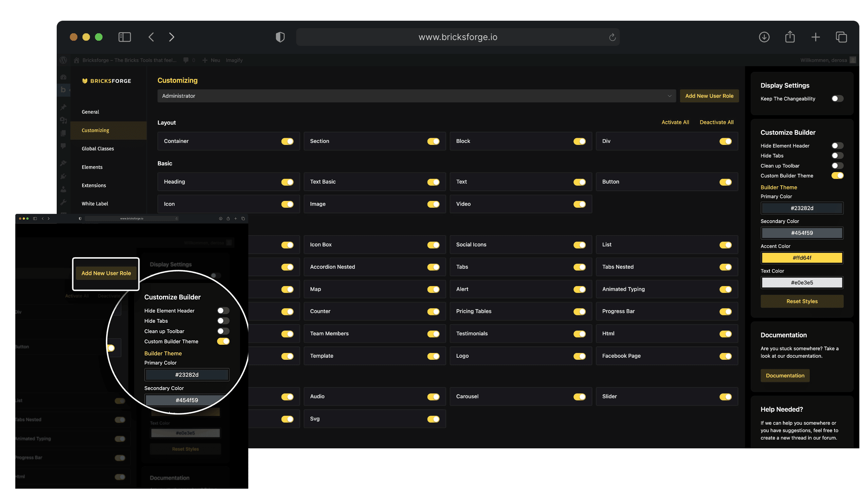Expand the Elements menu item
Screen dimensions: 860x504
tap(92, 167)
